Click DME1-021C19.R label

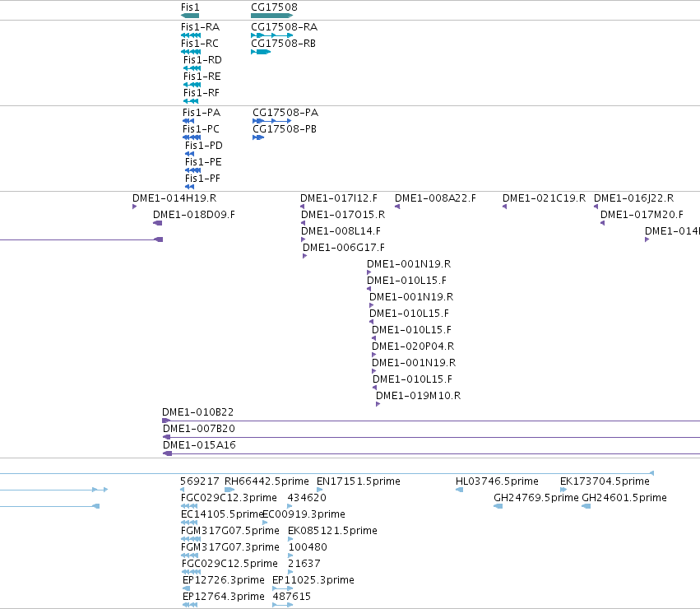(544, 198)
